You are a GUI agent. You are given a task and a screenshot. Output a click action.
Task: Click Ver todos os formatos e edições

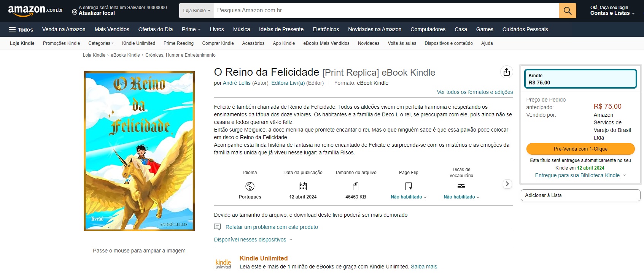(474, 92)
